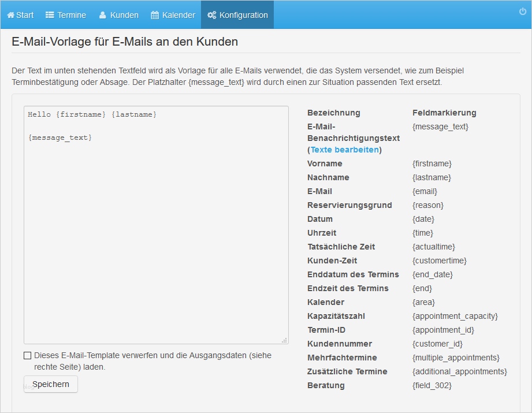Go to the Kunden menu item
Viewport: 532px width, 413px height.
(124, 15)
